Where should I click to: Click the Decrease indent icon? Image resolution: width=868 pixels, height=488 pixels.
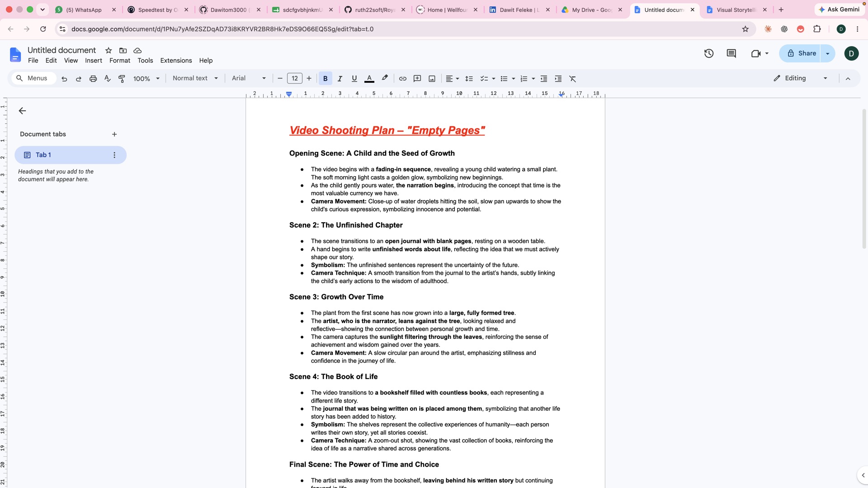click(x=544, y=79)
